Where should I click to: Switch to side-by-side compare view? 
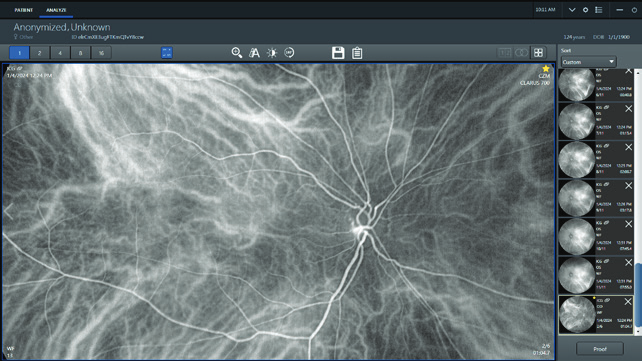click(x=505, y=53)
